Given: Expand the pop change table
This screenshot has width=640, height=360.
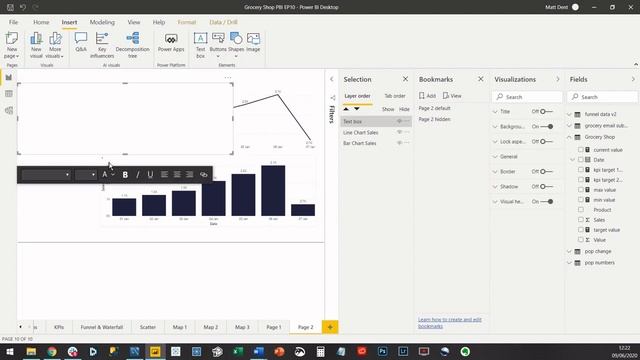Looking at the screenshot, I should [569, 251].
